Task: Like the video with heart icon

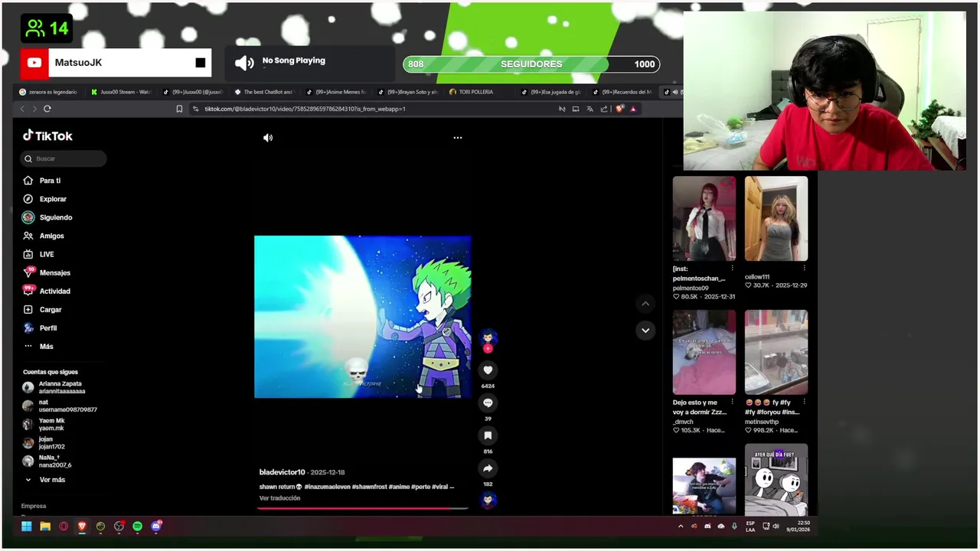Action: 488,370
